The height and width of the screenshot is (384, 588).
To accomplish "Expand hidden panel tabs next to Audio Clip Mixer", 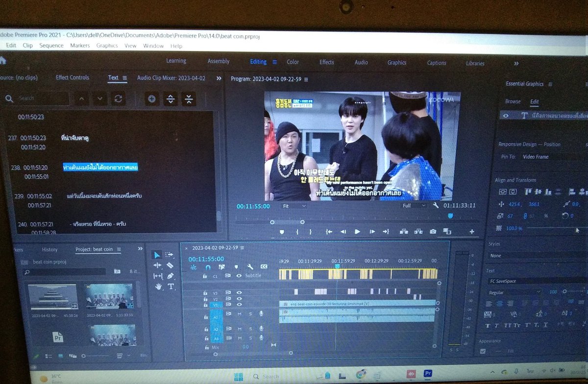I will (219, 78).
